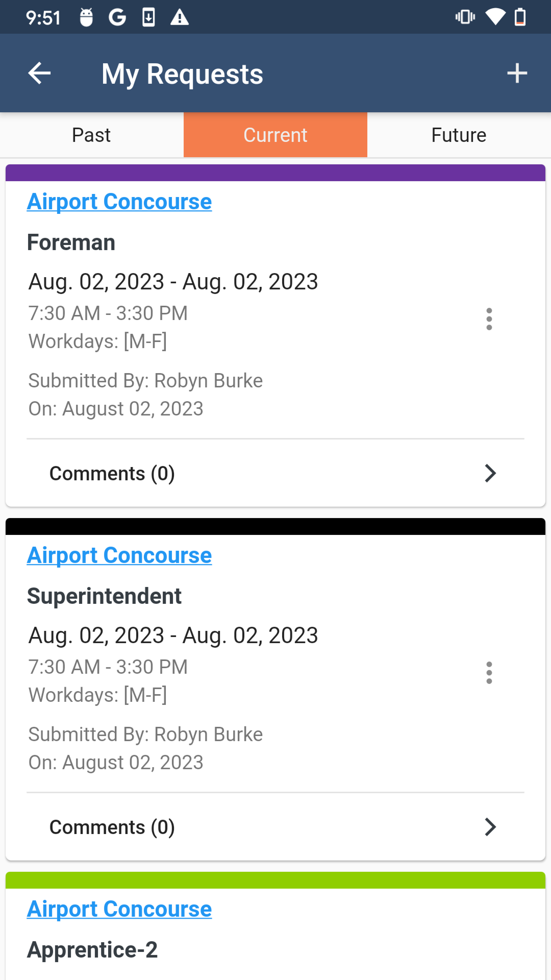Tap the Apprentice-2 request title
This screenshot has width=551, height=980.
click(92, 950)
